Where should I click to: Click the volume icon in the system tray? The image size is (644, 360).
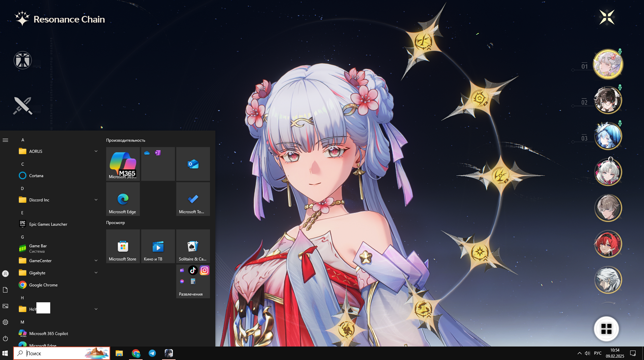pyautogui.click(x=587, y=353)
